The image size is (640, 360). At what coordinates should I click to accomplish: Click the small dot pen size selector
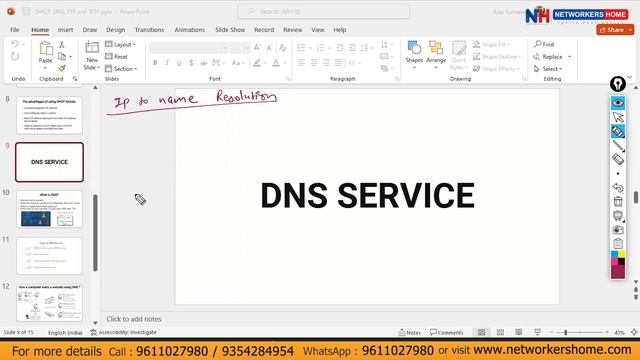click(618, 173)
